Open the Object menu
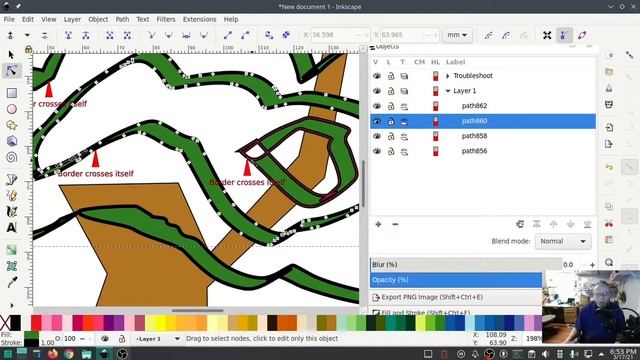Screen dimensions: 640x360 [98, 19]
